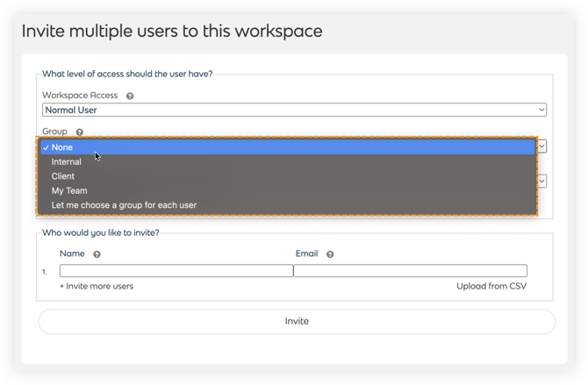Open the Workspace Access dropdown showing Normal User
Viewport: 588px width, 385px height.
294,110
